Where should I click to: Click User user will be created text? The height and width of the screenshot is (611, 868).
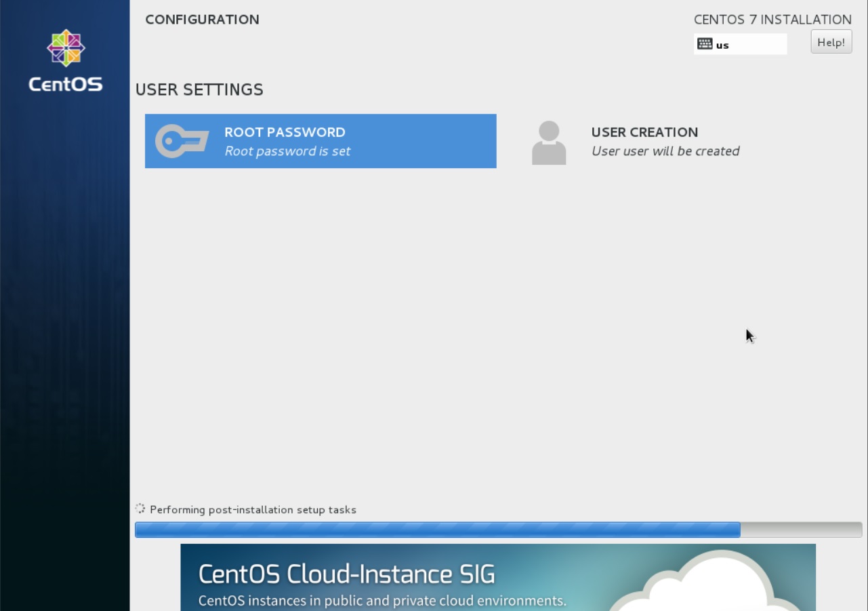click(x=665, y=151)
